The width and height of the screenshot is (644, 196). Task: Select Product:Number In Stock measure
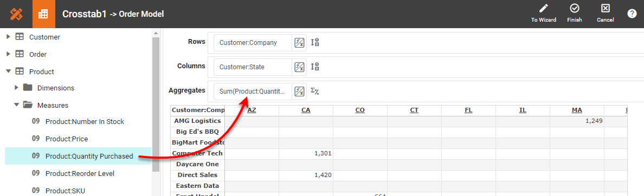85,122
